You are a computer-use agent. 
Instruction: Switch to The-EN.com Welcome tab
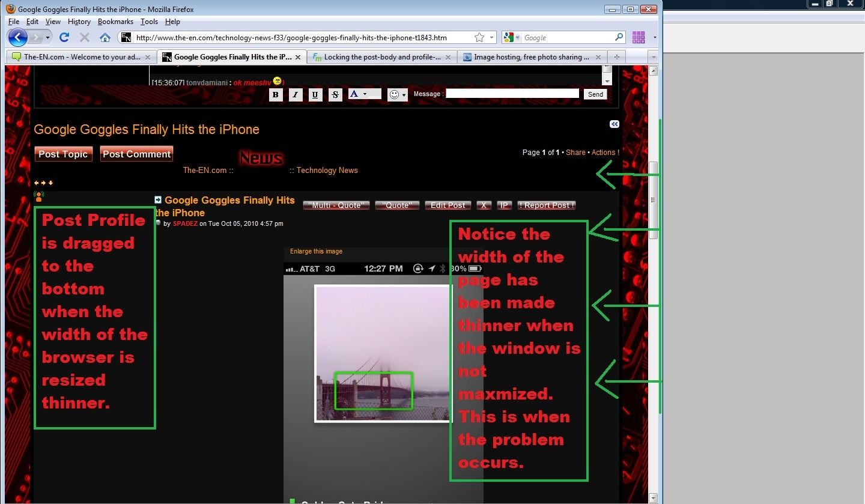(x=81, y=57)
